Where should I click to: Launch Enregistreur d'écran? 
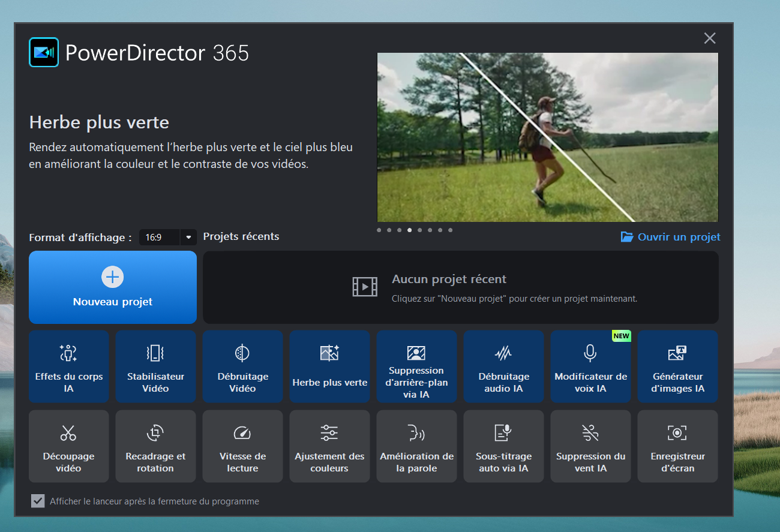(x=677, y=446)
